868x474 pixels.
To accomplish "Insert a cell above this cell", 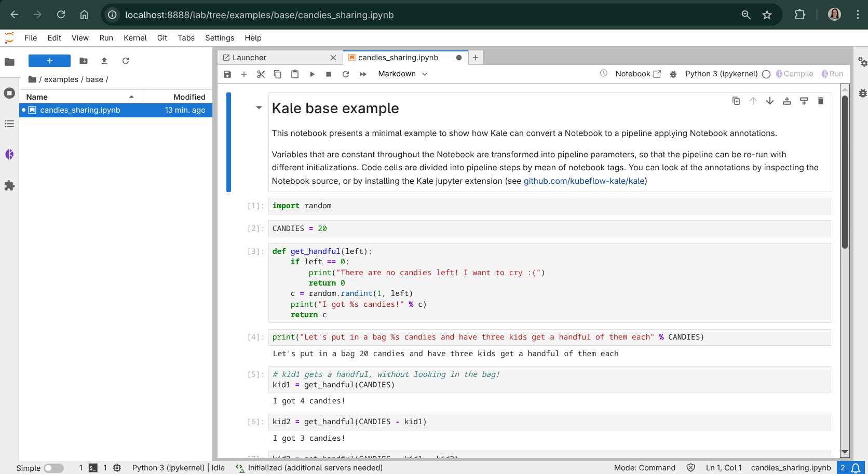I will pyautogui.click(x=787, y=101).
